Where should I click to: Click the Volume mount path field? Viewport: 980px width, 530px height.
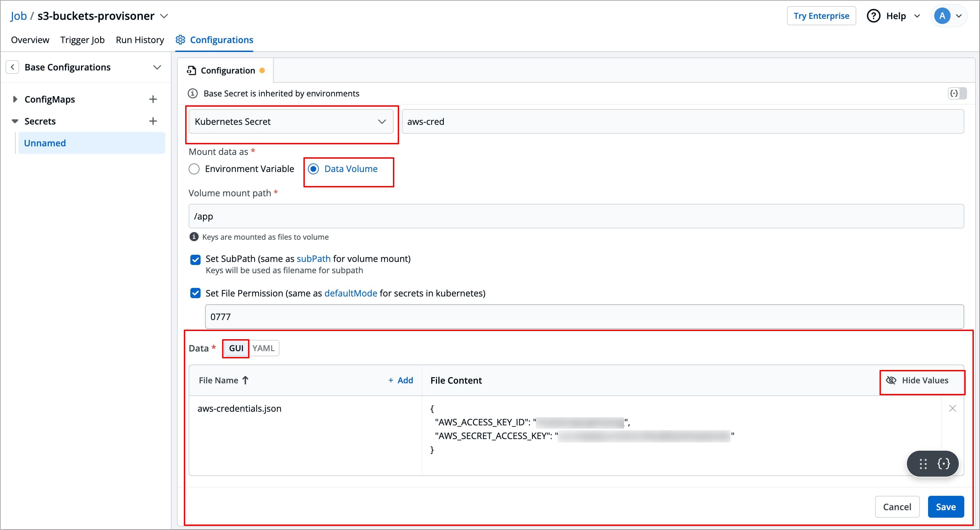coord(576,216)
